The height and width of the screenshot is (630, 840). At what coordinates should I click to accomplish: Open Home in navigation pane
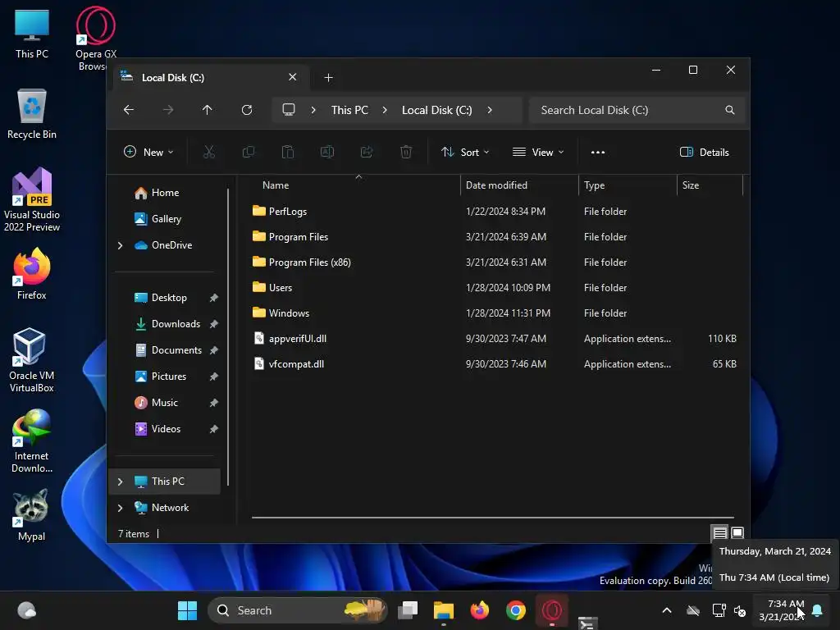pyautogui.click(x=165, y=192)
